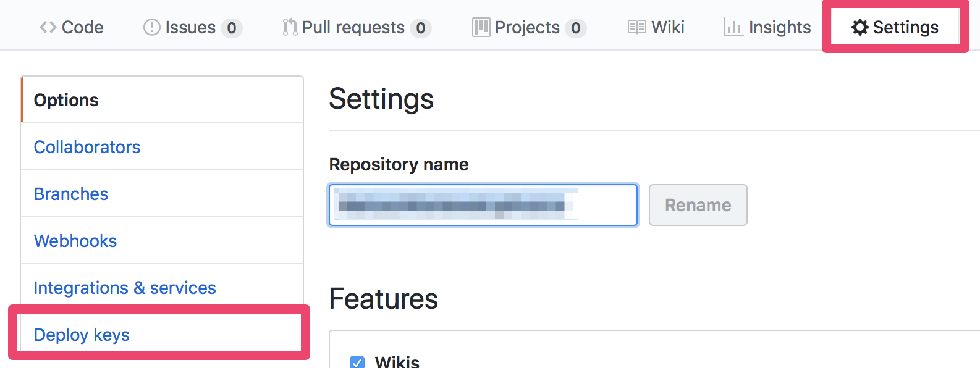Open the Webhooks section
980x368 pixels.
pyautogui.click(x=75, y=241)
